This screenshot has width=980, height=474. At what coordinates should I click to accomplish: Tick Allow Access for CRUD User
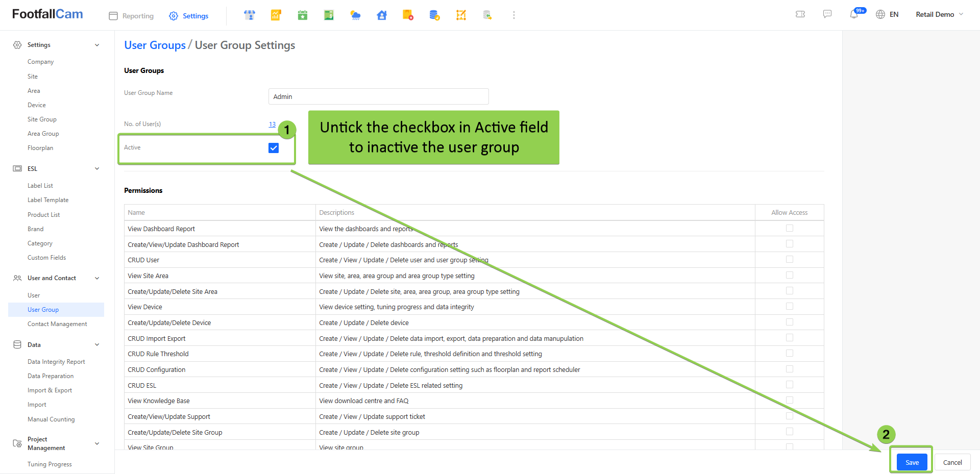tap(790, 259)
